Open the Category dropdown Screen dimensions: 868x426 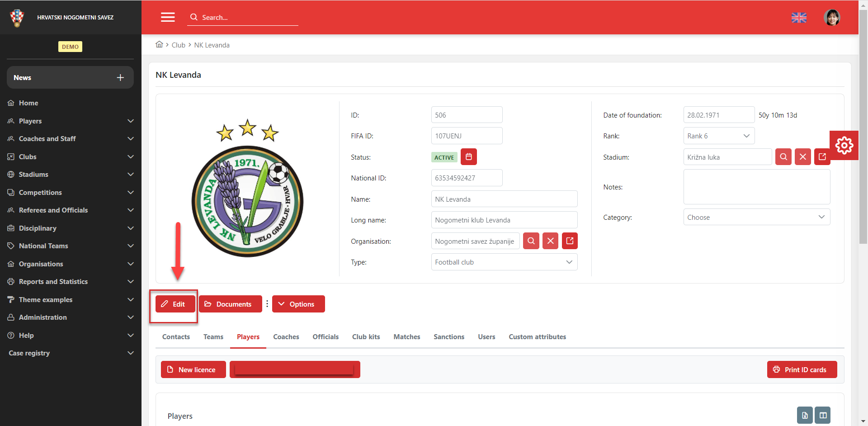[756, 217]
